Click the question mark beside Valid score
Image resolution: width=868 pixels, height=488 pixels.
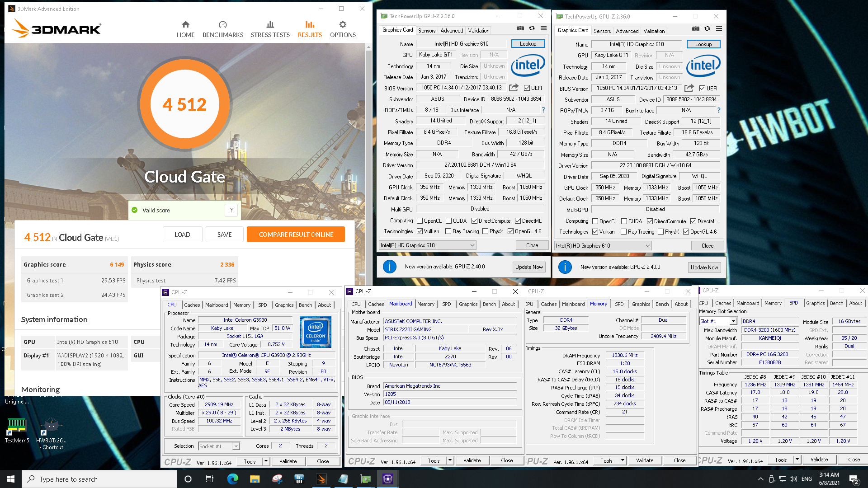pos(231,210)
